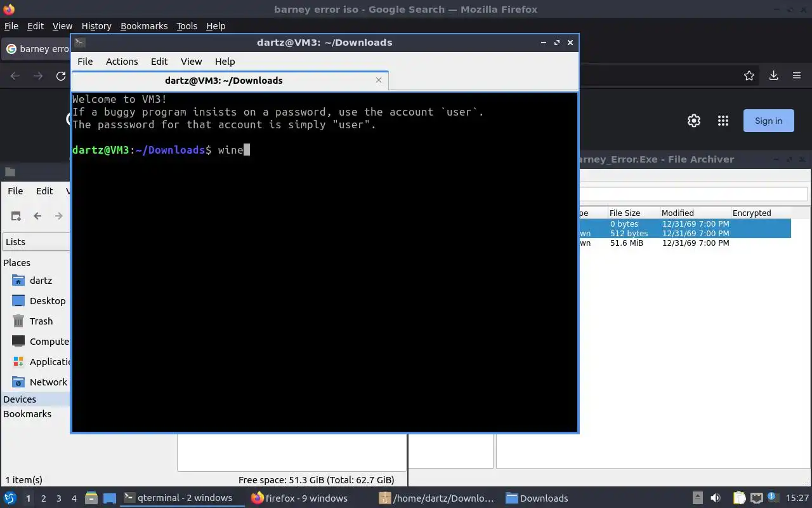Open the qterminal View menu
This screenshot has height=508, width=812.
[x=191, y=62]
